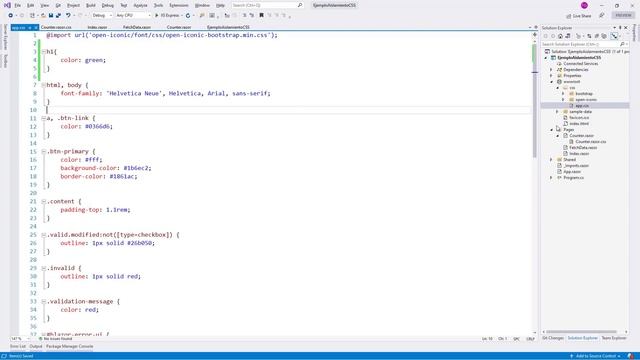Viewport: 640px width, 360px height.
Task: Select _Imports.razor in Solution Explorer
Action: point(576,166)
